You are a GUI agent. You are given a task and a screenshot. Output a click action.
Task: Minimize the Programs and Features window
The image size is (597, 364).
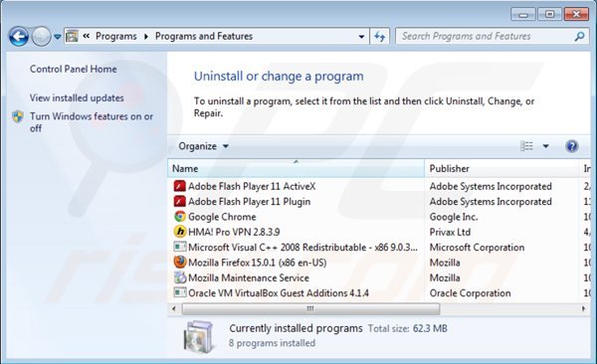(523, 15)
